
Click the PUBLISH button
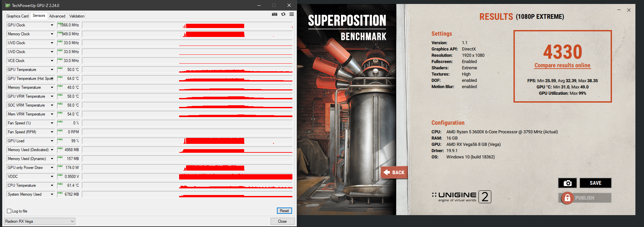click(x=585, y=198)
